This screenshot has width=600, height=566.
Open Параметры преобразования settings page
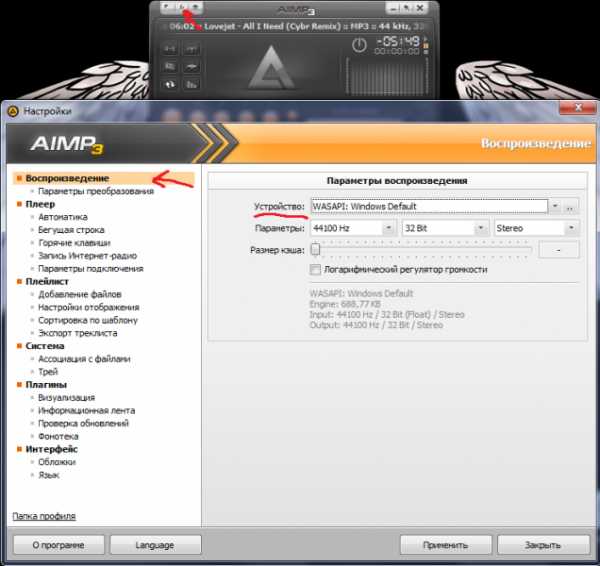click(x=96, y=191)
